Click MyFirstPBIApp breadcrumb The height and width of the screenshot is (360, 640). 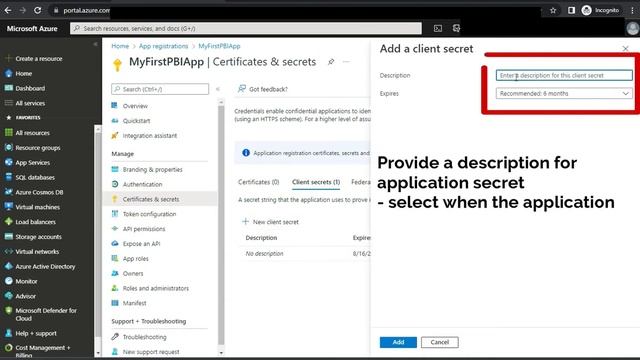pyautogui.click(x=219, y=46)
